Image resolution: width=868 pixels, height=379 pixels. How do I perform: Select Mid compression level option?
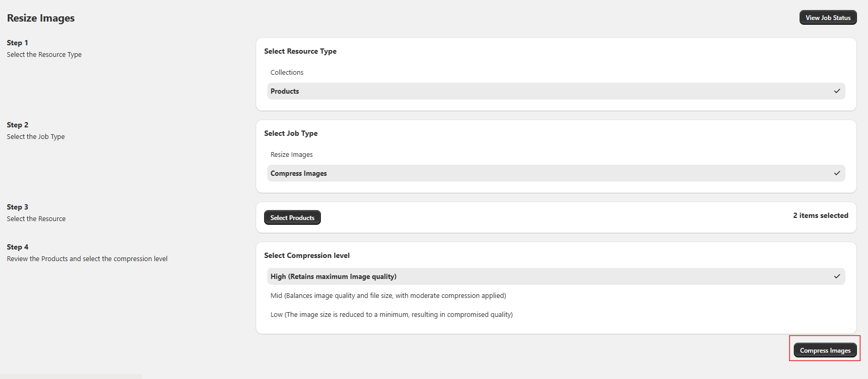[x=388, y=296]
